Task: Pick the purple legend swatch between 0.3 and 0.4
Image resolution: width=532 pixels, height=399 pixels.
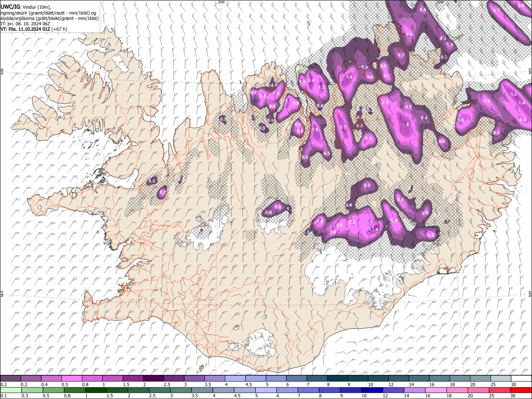Action: click(x=31, y=378)
